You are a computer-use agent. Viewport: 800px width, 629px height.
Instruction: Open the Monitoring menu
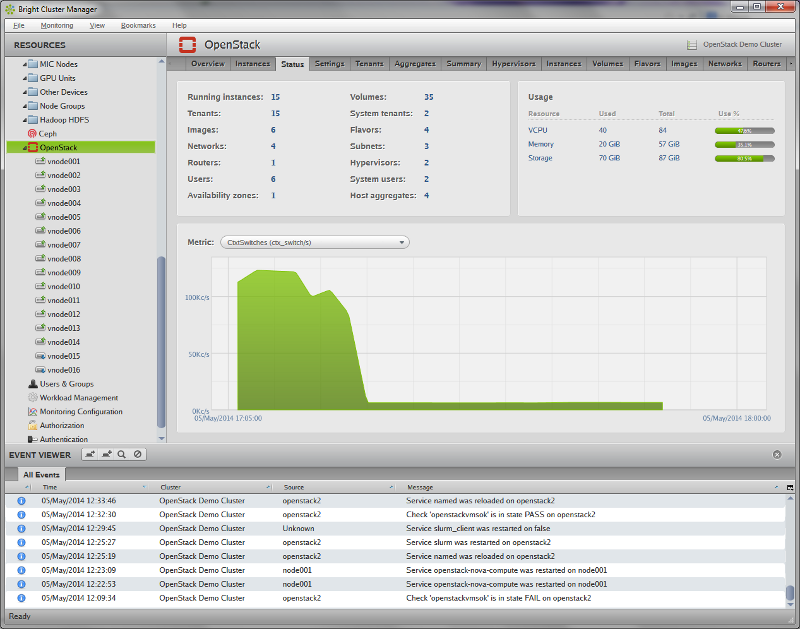point(57,26)
